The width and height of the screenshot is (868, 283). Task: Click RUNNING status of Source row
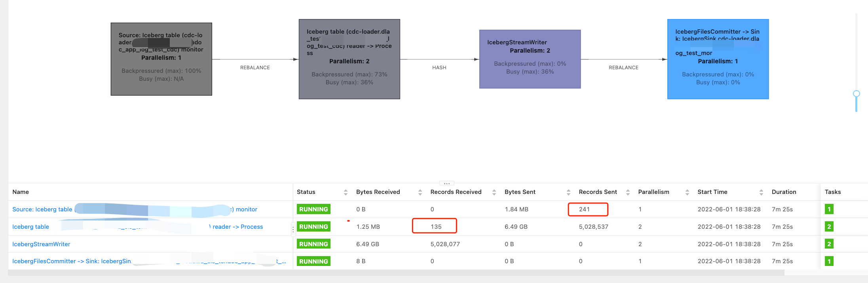click(x=313, y=209)
